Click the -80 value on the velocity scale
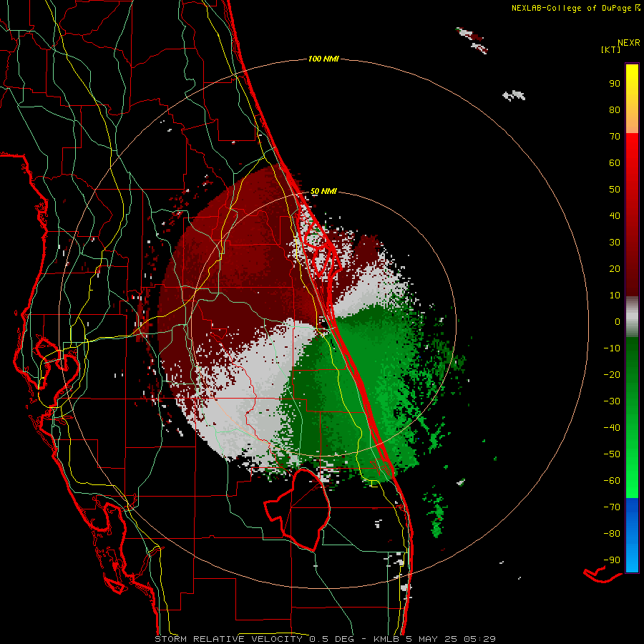The width and height of the screenshot is (644, 644). pos(612,534)
